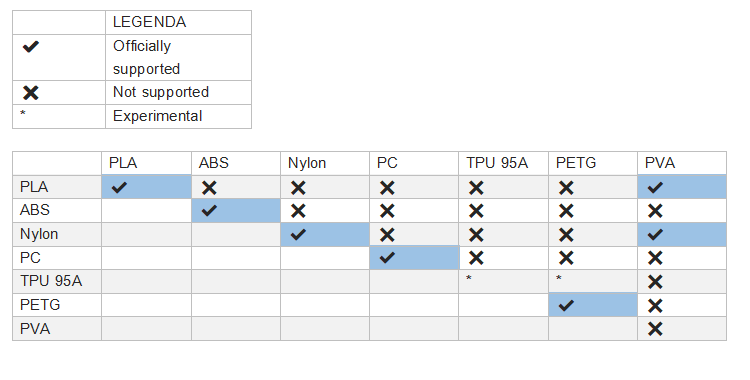Select the checkmark in PC row, PC column
The width and height of the screenshot is (750, 380).
pos(387,258)
